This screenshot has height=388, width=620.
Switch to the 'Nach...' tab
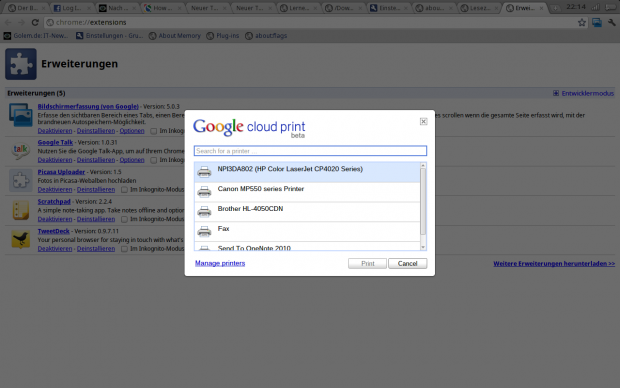point(117,8)
